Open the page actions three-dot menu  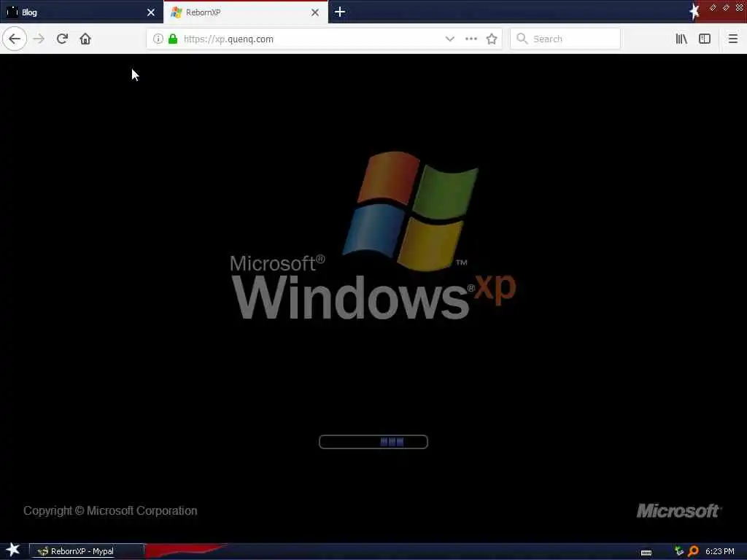471,39
